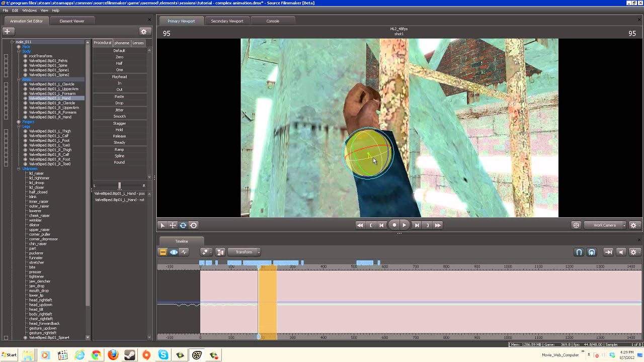Play the shot in the viewport
Viewport: 644px width, 362px height.
coord(405,225)
